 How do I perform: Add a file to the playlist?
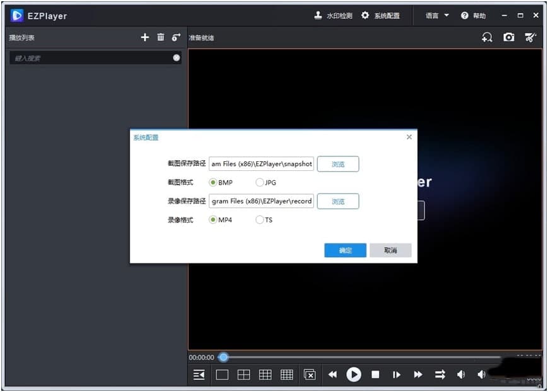coord(144,37)
